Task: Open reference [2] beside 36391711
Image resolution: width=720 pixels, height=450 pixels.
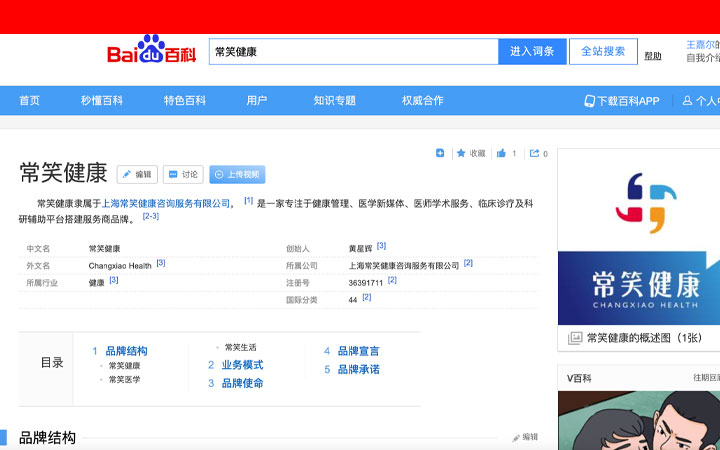Action: click(x=392, y=280)
